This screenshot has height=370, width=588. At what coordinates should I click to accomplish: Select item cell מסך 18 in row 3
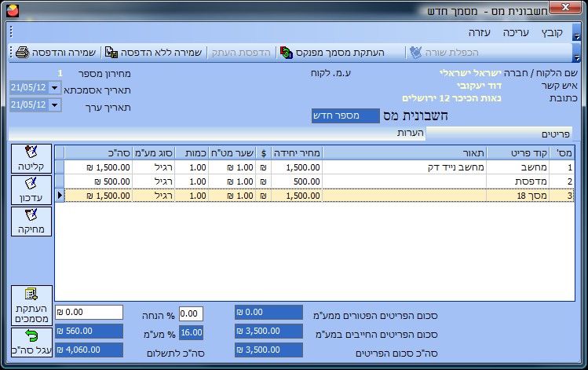pos(518,196)
